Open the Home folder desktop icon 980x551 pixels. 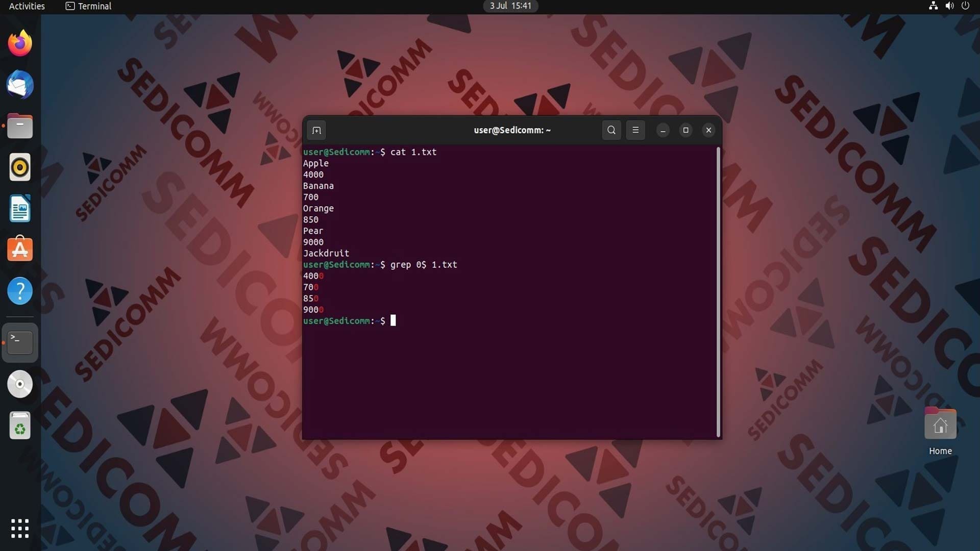point(940,431)
